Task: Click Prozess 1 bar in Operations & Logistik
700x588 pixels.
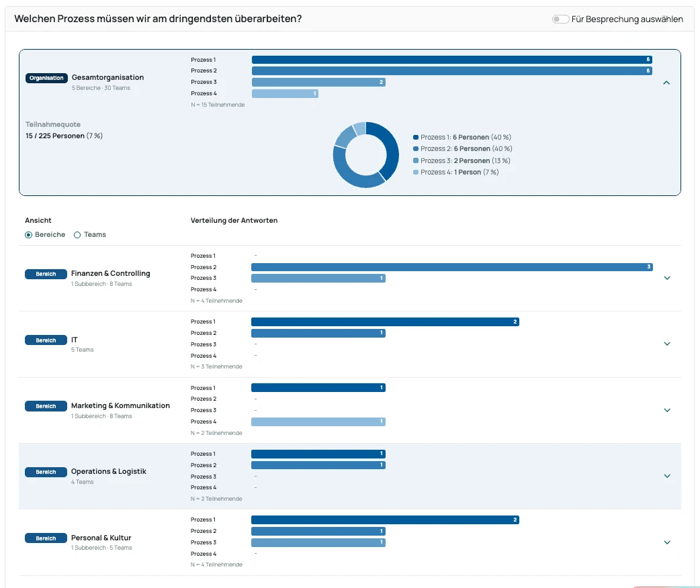Action: [318, 454]
